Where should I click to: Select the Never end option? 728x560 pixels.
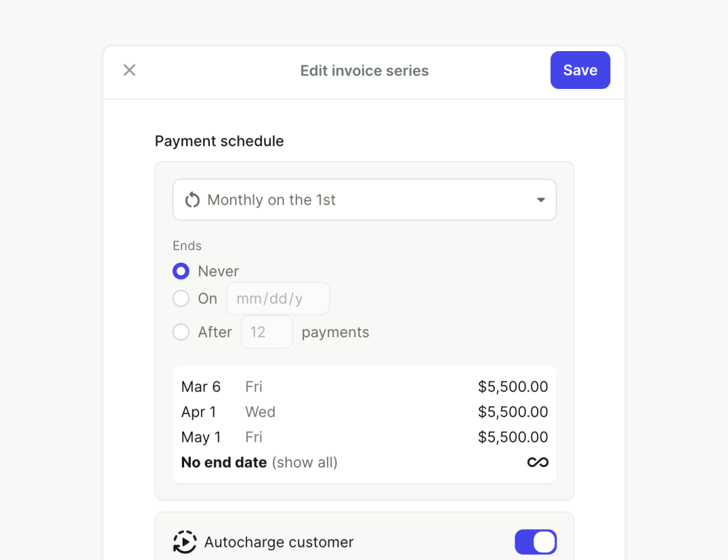coord(181,271)
